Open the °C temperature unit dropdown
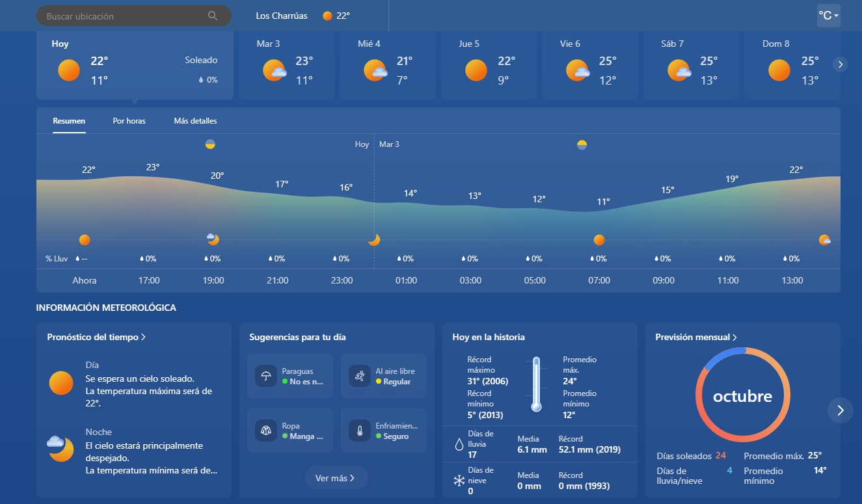The height and width of the screenshot is (504, 862). coord(828,16)
